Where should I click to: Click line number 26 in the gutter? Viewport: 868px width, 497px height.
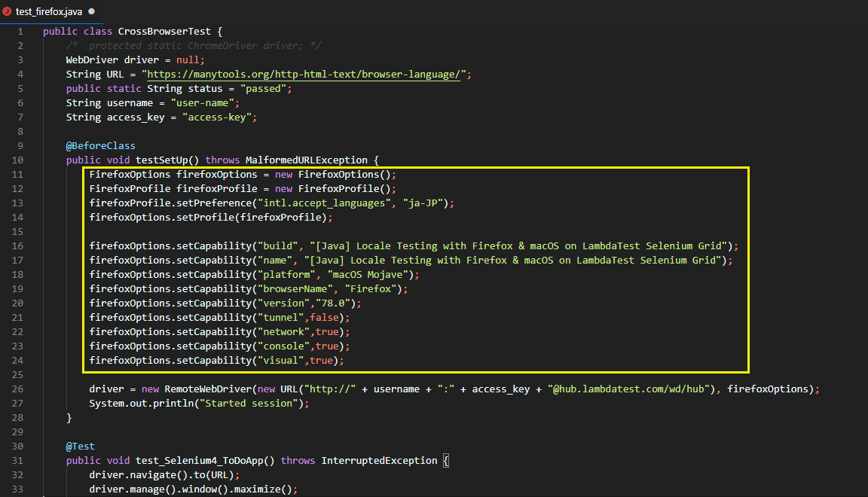point(17,389)
